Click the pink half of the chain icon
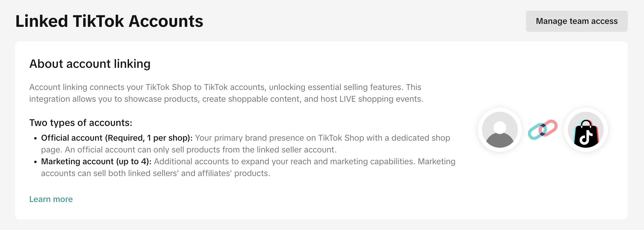 point(551,126)
